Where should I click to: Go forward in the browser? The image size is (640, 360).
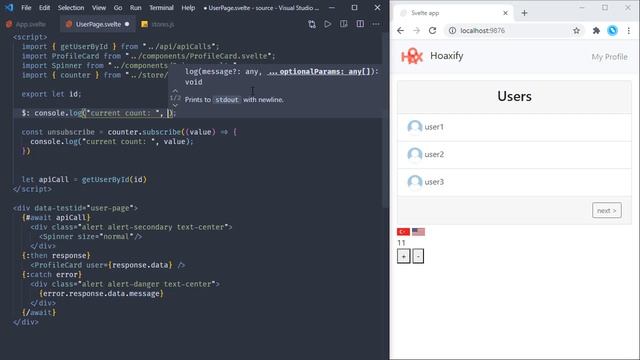point(416,31)
